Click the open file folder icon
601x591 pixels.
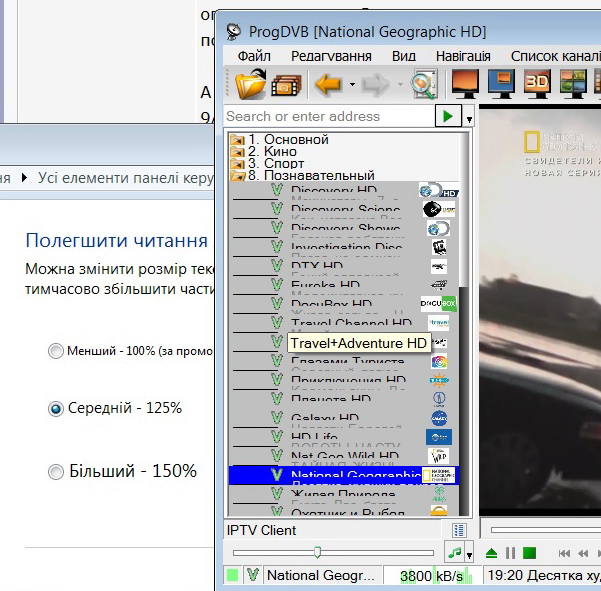pos(251,85)
